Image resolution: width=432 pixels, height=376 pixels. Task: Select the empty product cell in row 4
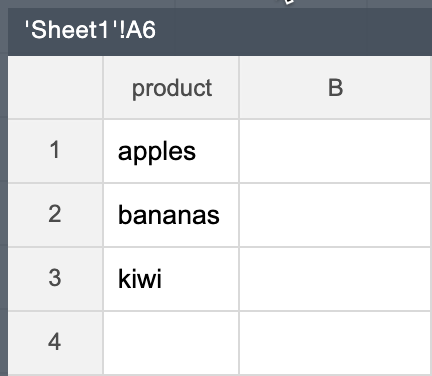point(171,343)
